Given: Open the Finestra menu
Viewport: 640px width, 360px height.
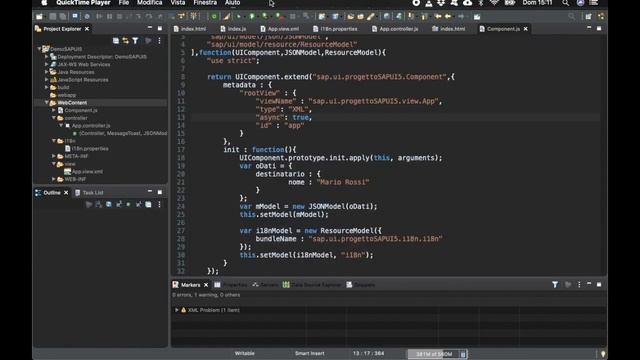Looking at the screenshot, I should click(x=205, y=3).
